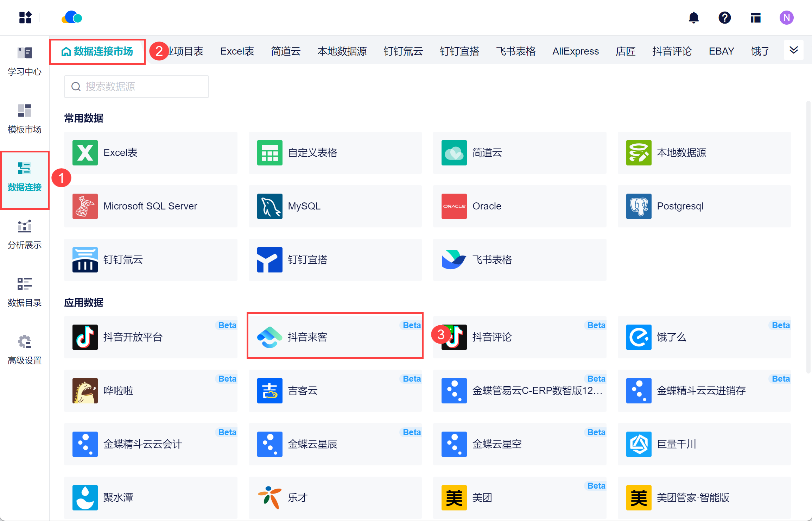Click the Oracle data source card
Viewport: 812px width, 521px height.
click(519, 206)
